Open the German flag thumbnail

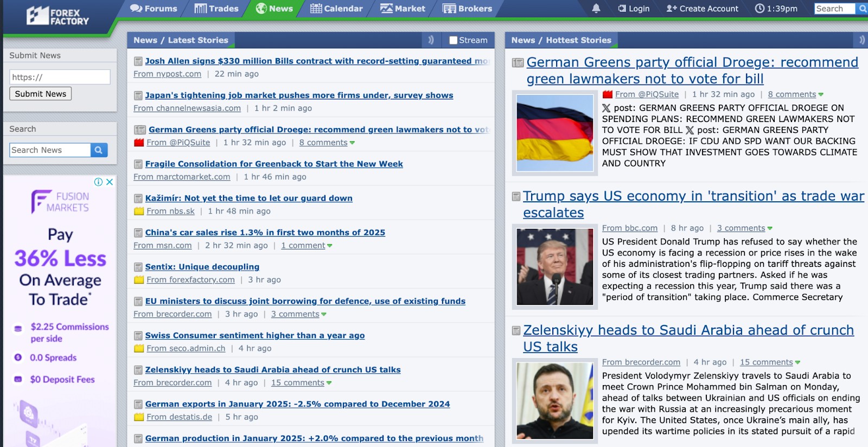coord(555,133)
